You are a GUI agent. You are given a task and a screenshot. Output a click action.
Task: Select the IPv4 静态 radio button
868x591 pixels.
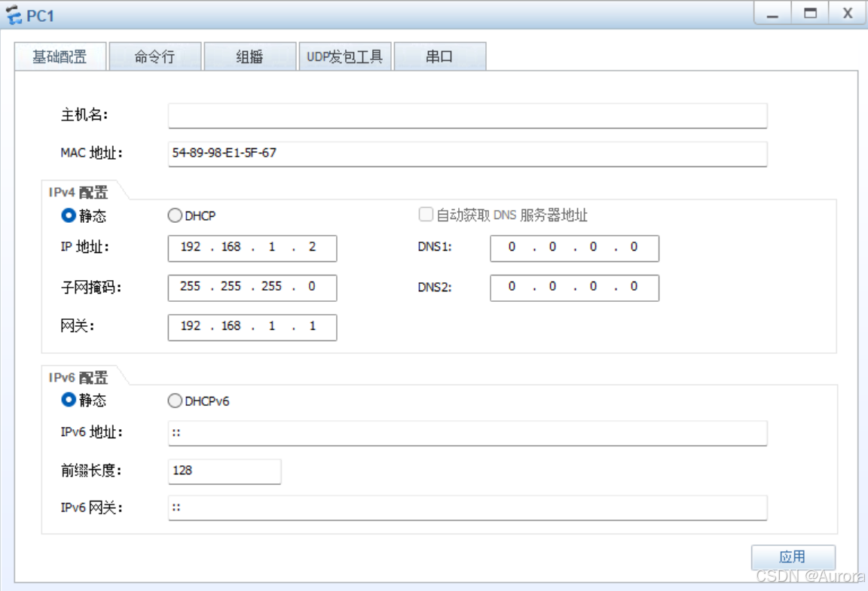tap(69, 215)
